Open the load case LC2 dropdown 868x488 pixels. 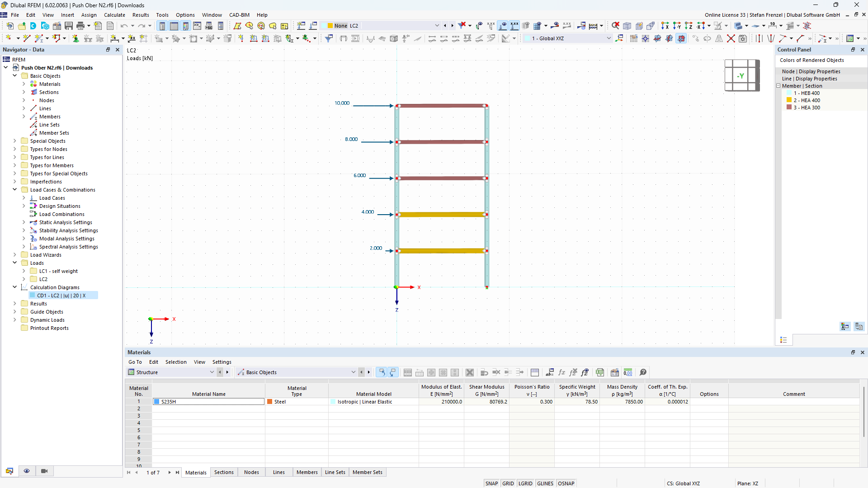coord(437,26)
